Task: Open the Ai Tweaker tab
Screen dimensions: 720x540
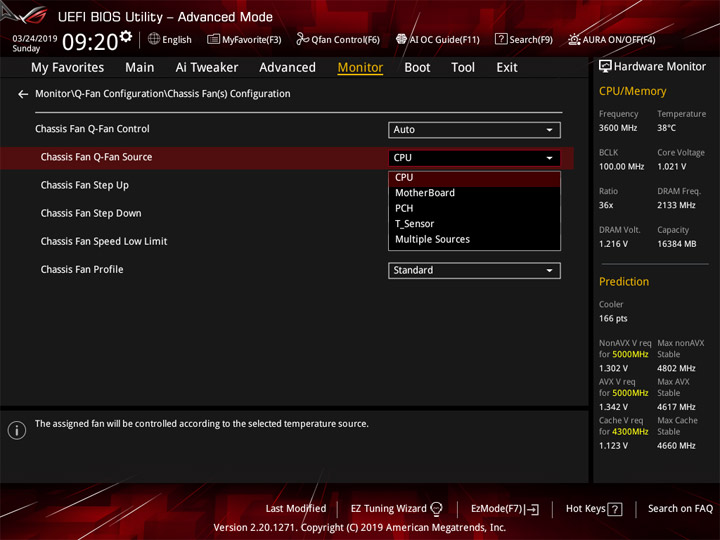Action: coord(207,68)
